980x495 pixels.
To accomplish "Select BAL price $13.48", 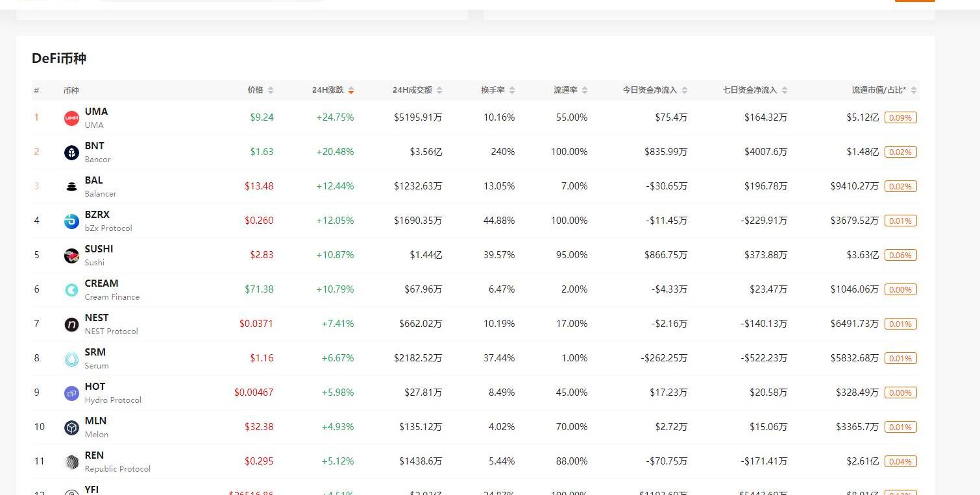I will (x=259, y=186).
